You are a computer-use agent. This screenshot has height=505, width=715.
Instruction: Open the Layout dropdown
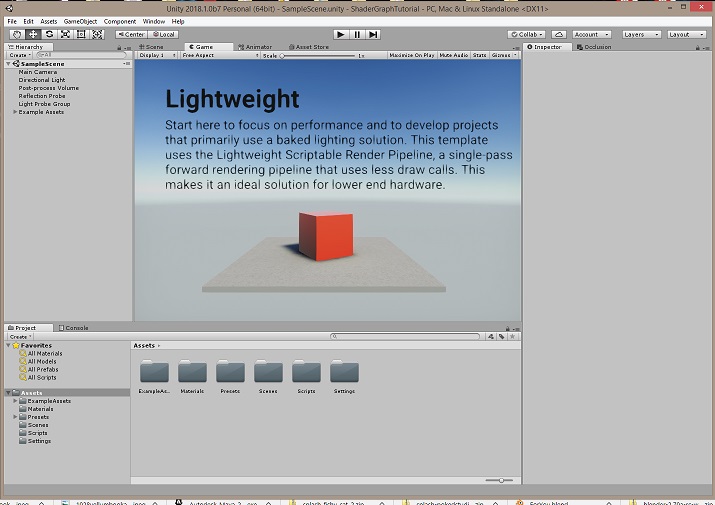tap(687, 34)
